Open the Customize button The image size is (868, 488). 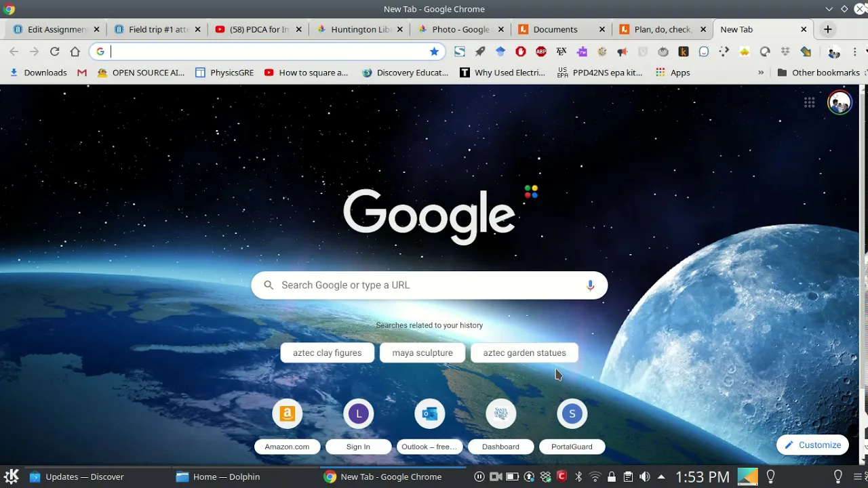point(812,445)
